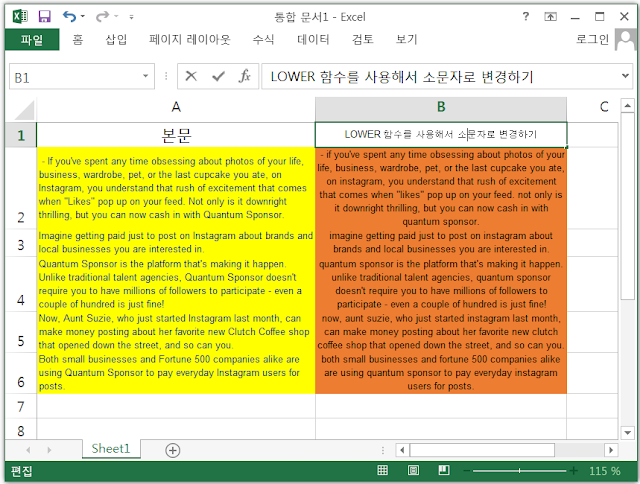Click the vertical scroll up arrow
This screenshot has width=640, height=484.
click(627, 106)
